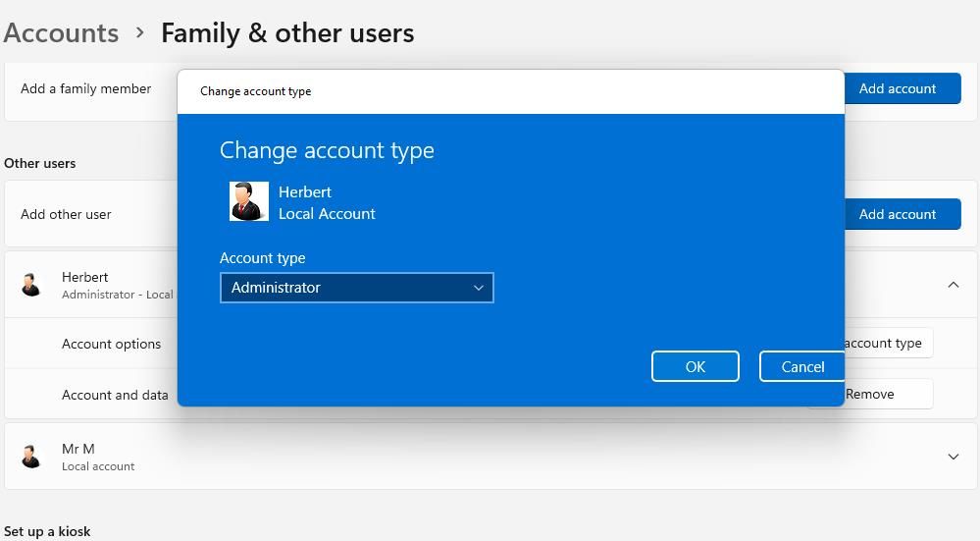
Task: Select the Mr M local account name
Action: (78, 449)
